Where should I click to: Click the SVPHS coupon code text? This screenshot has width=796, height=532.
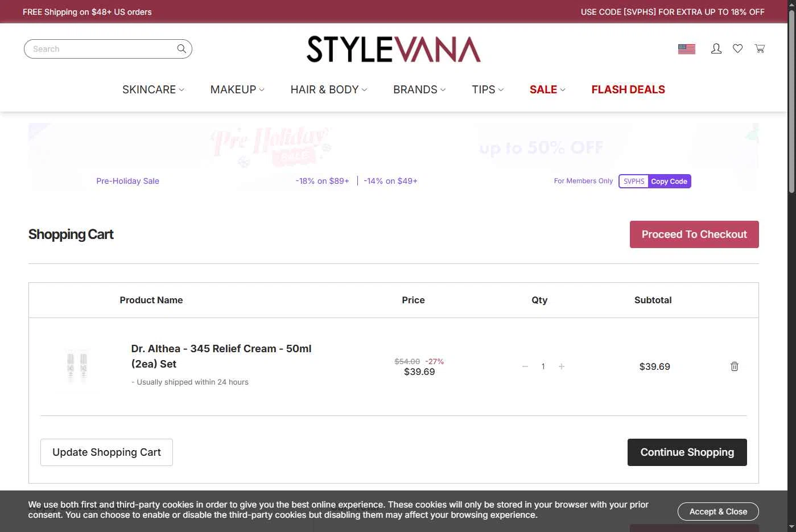[x=634, y=182]
